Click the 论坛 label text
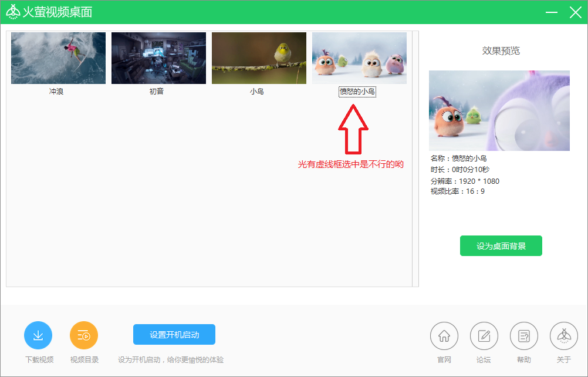 point(484,359)
